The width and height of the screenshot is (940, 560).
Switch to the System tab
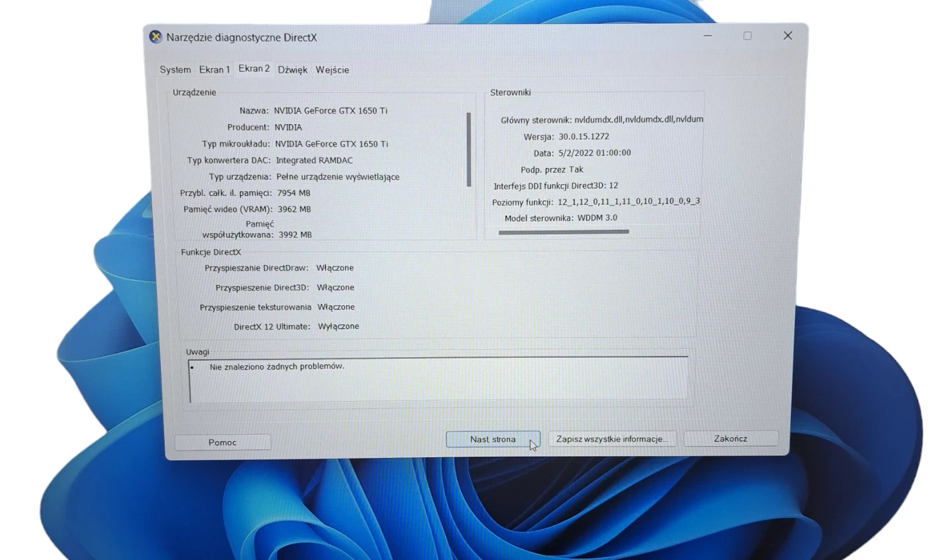(x=175, y=70)
